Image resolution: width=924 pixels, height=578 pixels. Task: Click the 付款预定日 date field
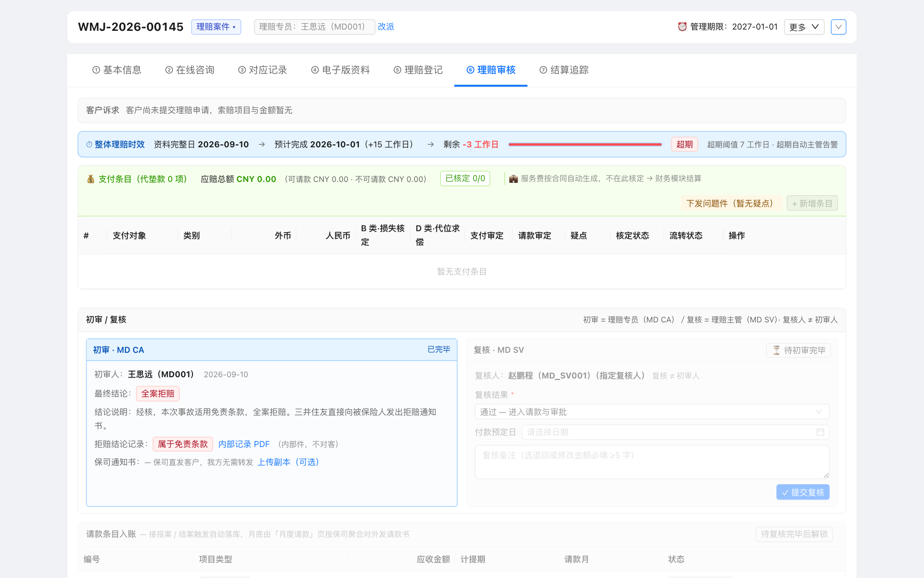pos(675,432)
